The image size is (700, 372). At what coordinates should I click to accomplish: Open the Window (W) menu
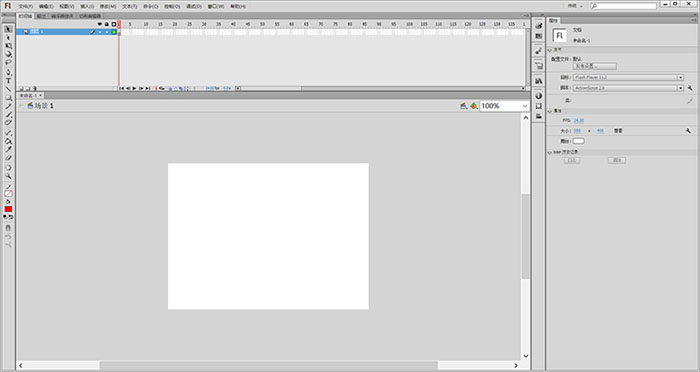coord(216,6)
